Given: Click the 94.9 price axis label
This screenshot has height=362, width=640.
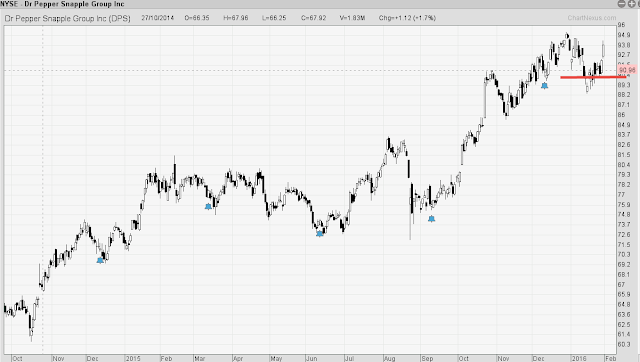Looking at the screenshot, I should point(624,35).
